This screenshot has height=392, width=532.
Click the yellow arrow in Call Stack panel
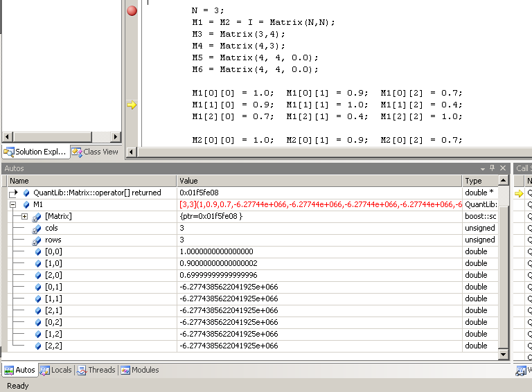click(x=519, y=193)
